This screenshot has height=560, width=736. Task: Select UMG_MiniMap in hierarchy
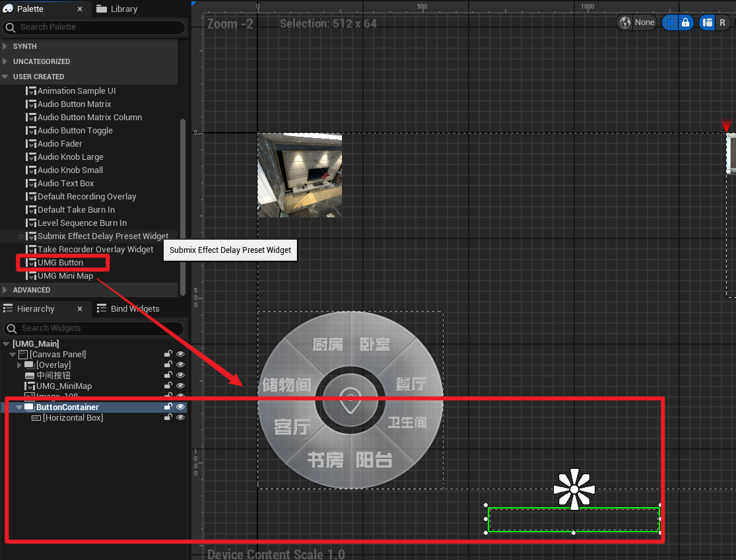point(64,386)
